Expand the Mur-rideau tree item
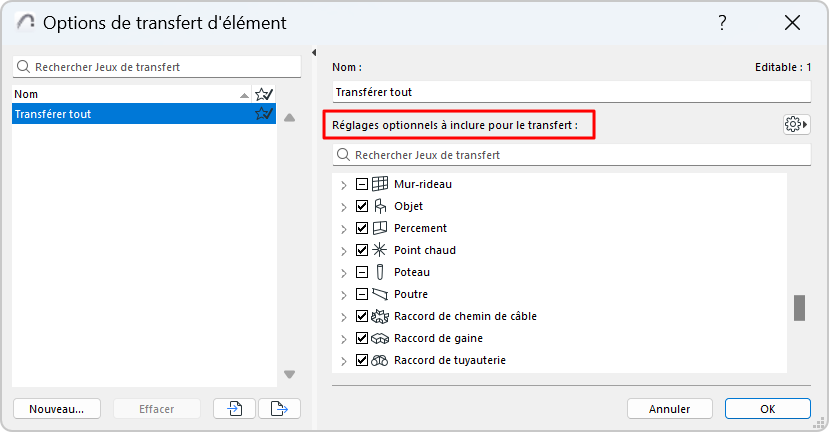 tap(343, 184)
